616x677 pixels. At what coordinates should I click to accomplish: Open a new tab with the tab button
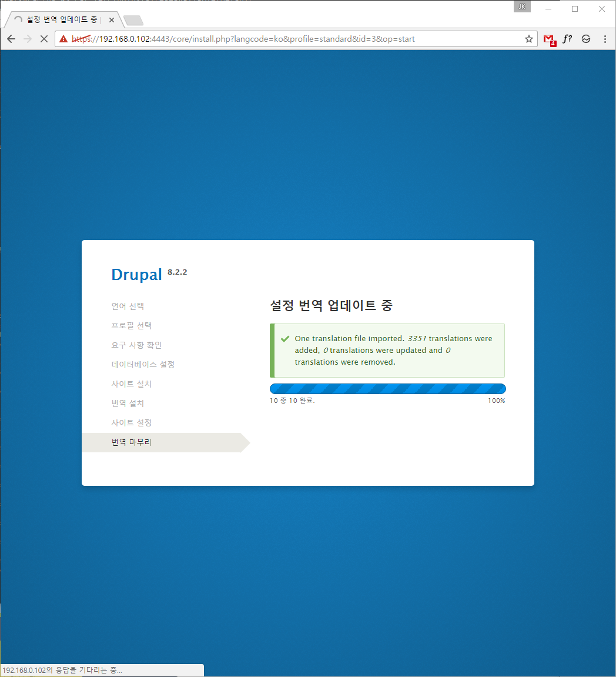click(133, 21)
